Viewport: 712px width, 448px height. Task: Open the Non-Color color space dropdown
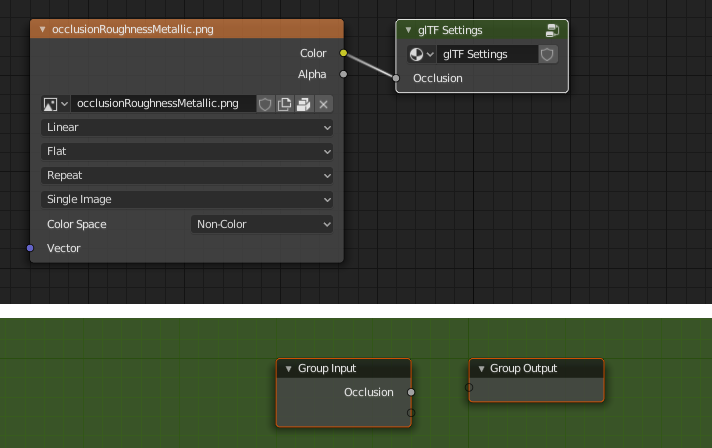[x=262, y=224]
